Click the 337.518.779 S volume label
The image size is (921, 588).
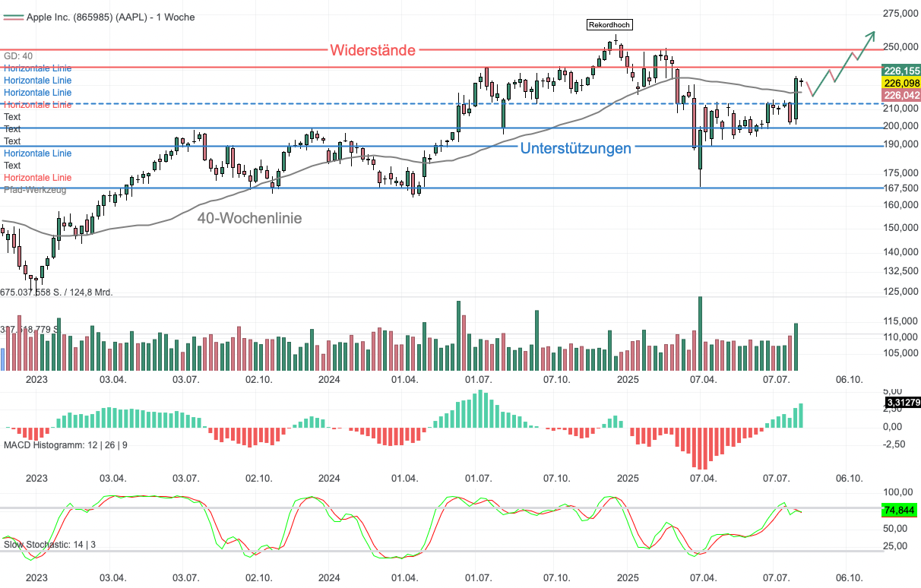pyautogui.click(x=30, y=329)
